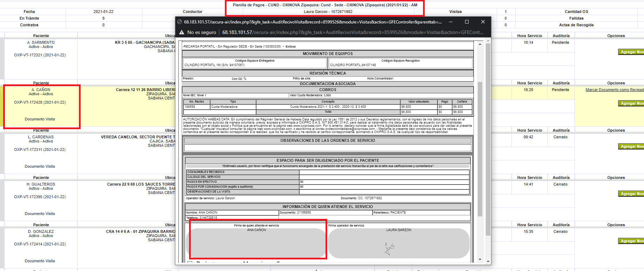This screenshot has width=644, height=271.
Task: Click receipt number 199589 in cobros table
Action: click(190, 107)
